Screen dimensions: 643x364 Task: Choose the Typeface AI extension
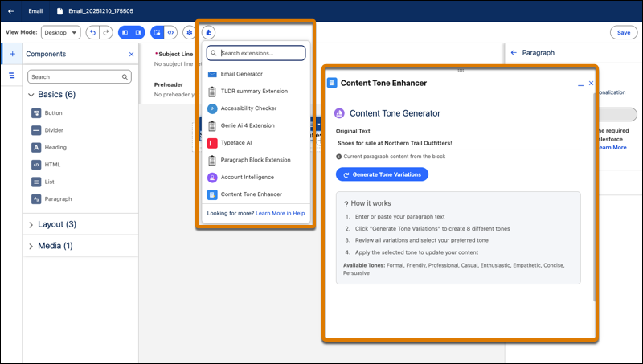tap(256, 143)
